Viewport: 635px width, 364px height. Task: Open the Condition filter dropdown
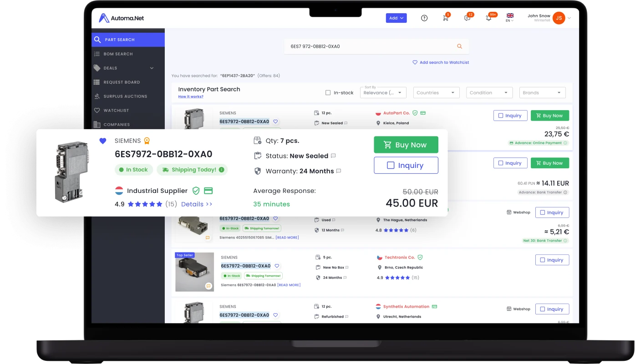[489, 92]
